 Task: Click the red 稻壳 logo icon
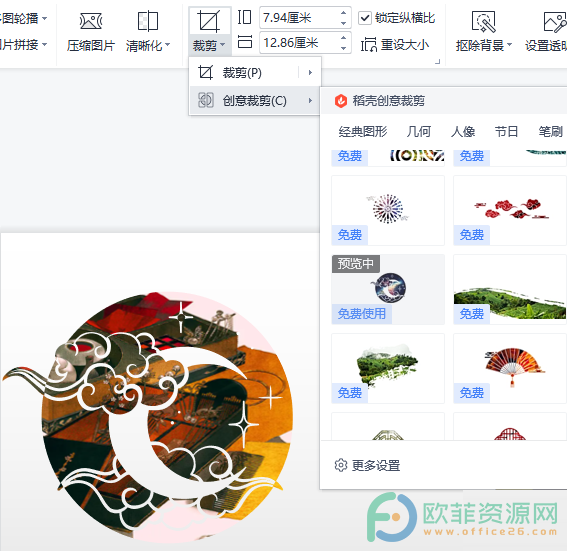(x=341, y=101)
